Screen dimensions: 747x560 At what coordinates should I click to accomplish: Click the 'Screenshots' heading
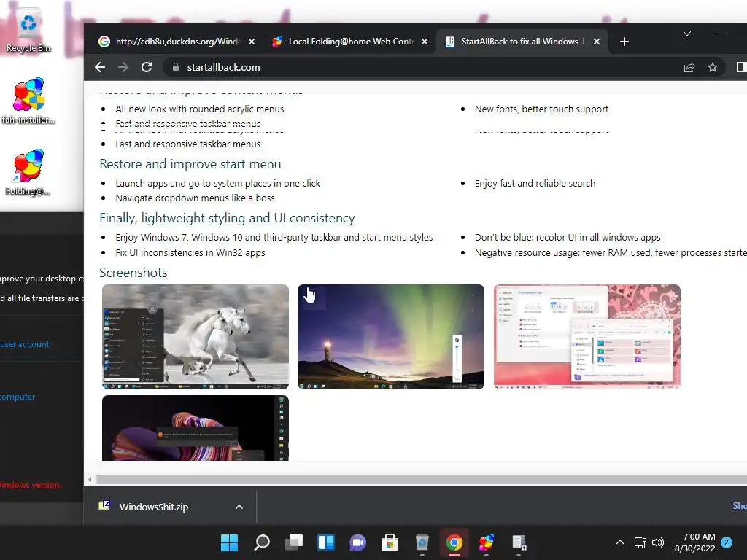pos(133,273)
